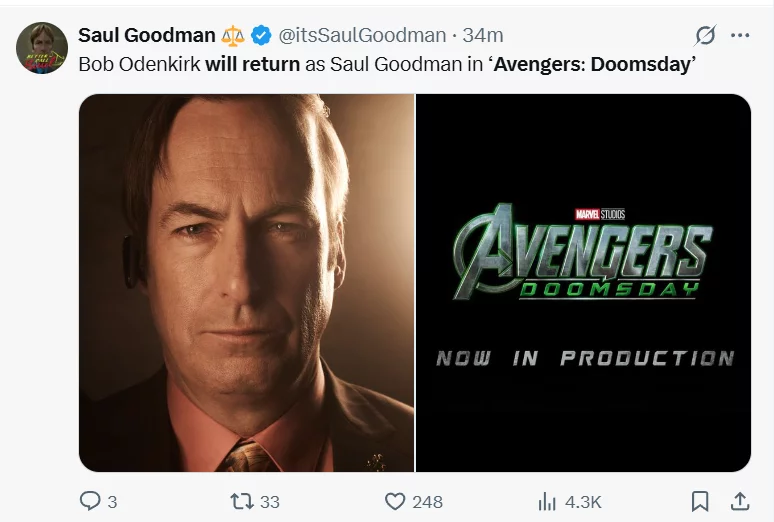Bookmark this tweet
The height and width of the screenshot is (522, 774).
[700, 501]
